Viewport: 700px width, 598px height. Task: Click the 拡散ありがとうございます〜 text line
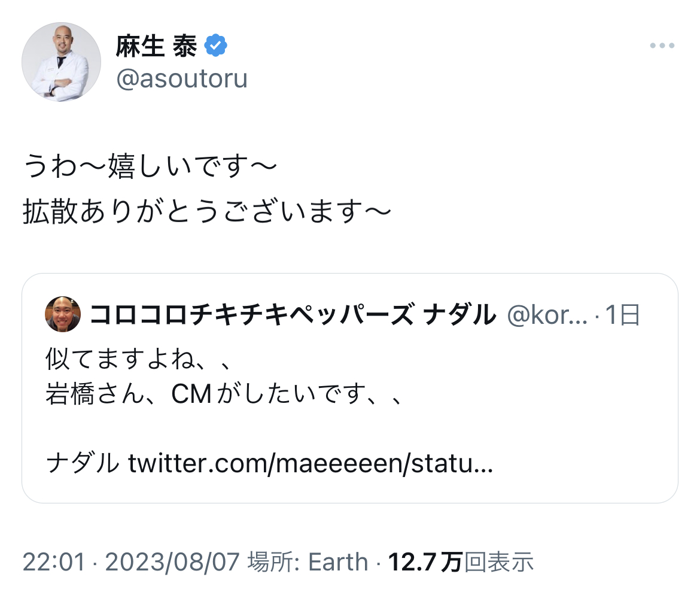(x=207, y=213)
